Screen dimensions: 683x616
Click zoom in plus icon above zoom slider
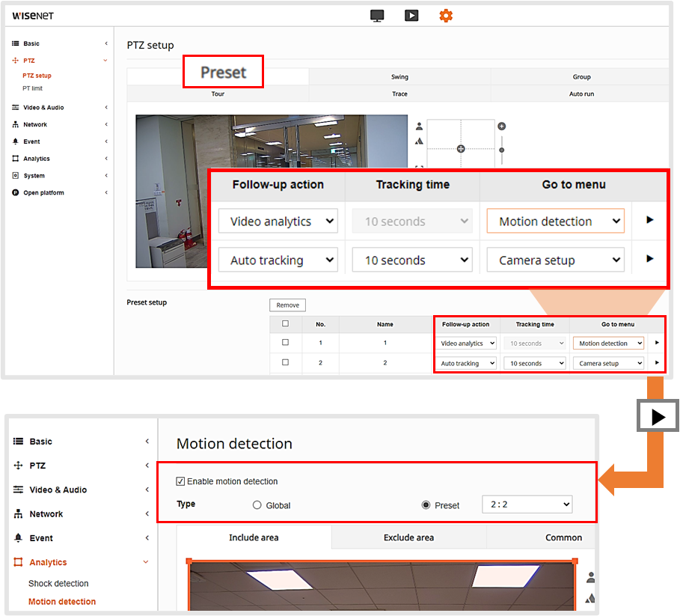point(502,126)
